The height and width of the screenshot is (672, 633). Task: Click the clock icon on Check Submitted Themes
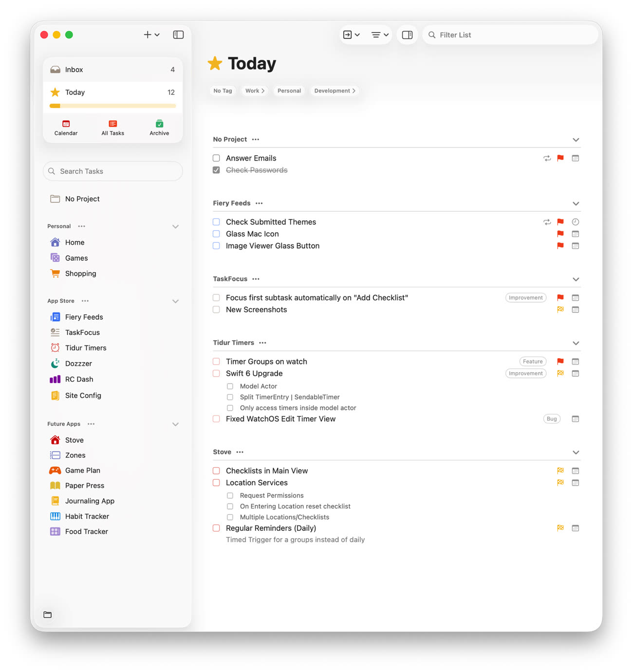point(575,221)
